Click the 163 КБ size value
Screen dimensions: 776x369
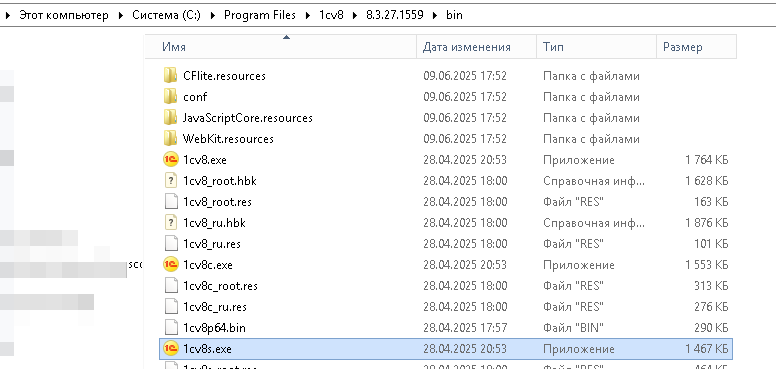point(711,202)
